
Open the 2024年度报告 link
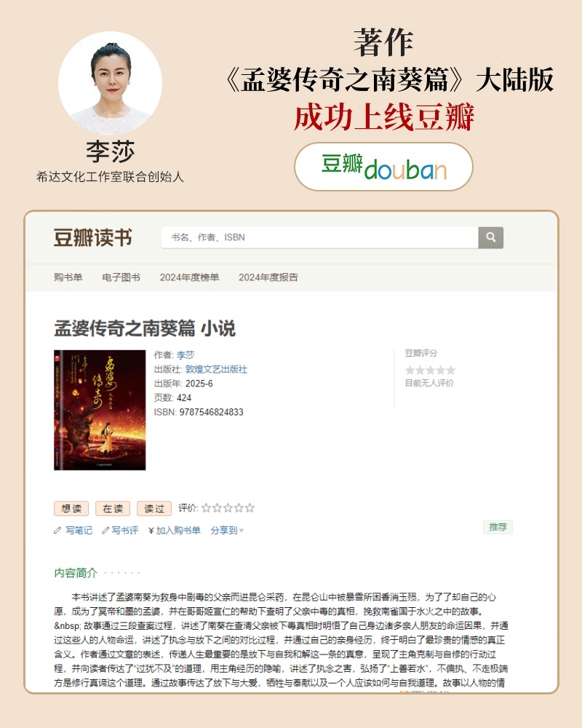(268, 277)
